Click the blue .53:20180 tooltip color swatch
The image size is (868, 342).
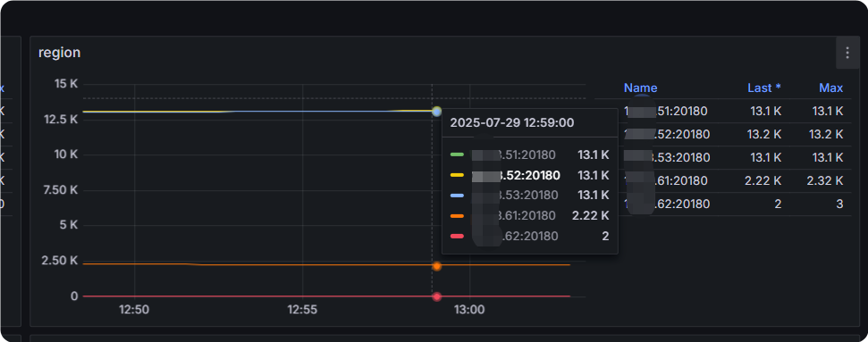(457, 196)
